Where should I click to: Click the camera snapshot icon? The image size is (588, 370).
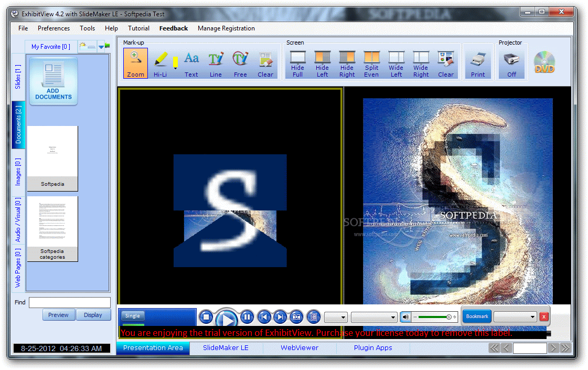coord(296,317)
